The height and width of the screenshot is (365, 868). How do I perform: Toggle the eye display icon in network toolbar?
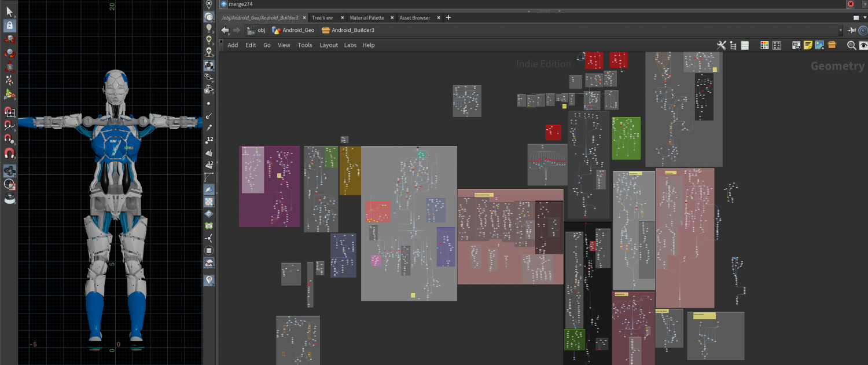click(x=863, y=45)
